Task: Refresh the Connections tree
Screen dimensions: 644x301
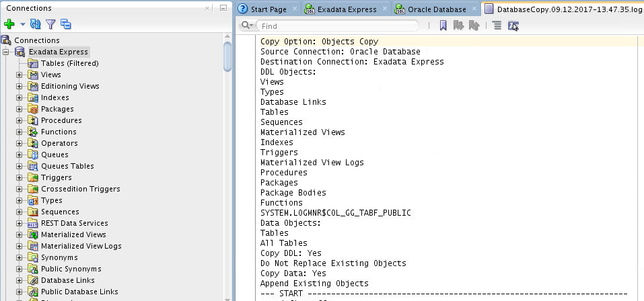Action: tap(36, 24)
